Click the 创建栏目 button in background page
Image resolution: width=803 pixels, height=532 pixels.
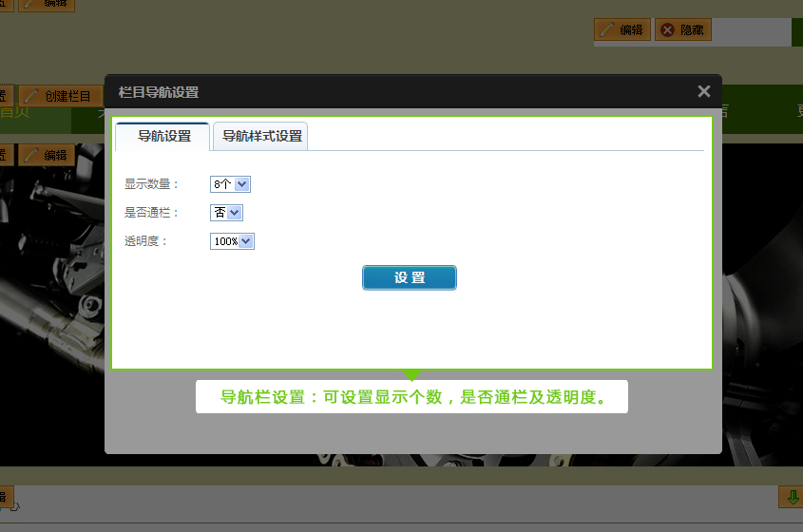[62, 96]
